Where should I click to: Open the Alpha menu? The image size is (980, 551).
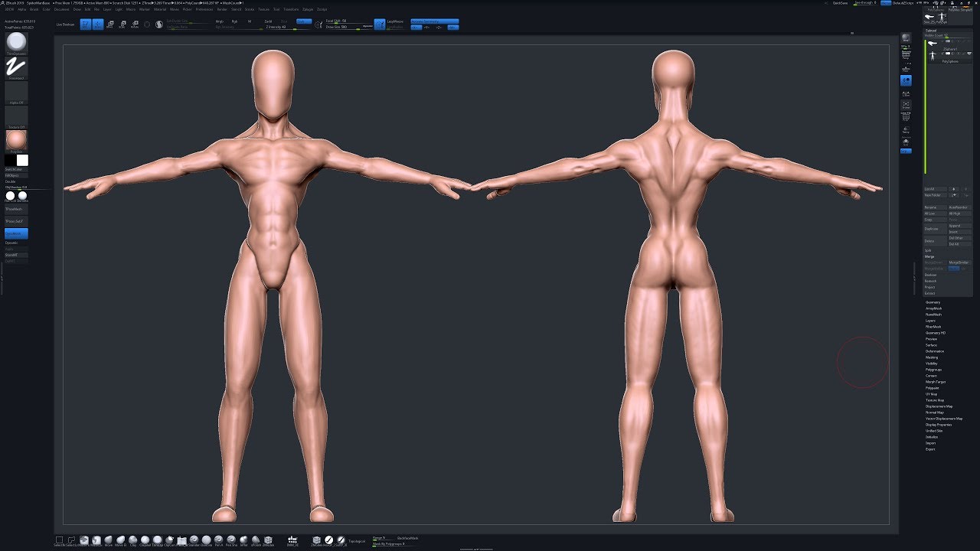click(x=21, y=9)
